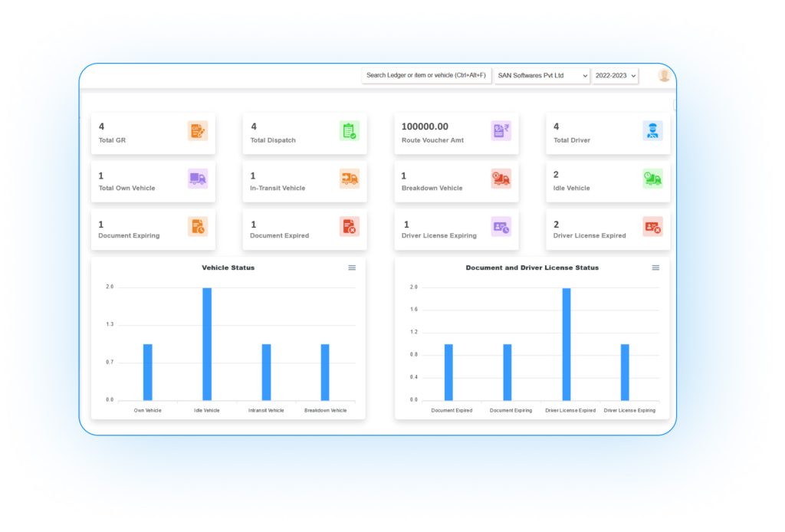785x532 pixels.
Task: Click the Document Expired red icon
Action: (350, 227)
